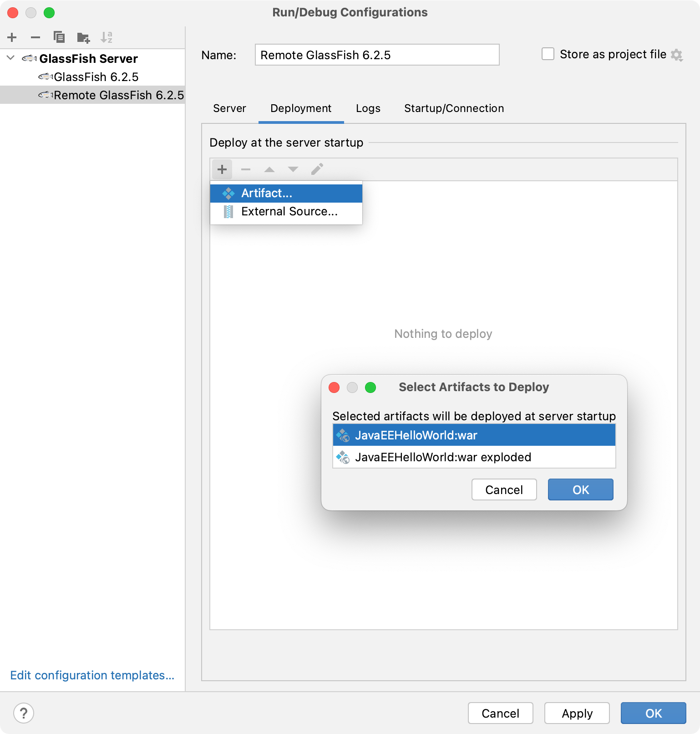This screenshot has height=734, width=700.
Task: Click the External Source archive icon
Action: (228, 211)
